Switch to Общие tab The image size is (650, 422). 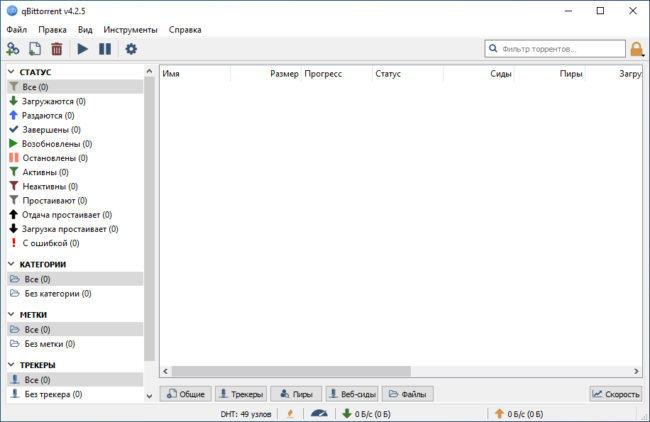point(186,394)
